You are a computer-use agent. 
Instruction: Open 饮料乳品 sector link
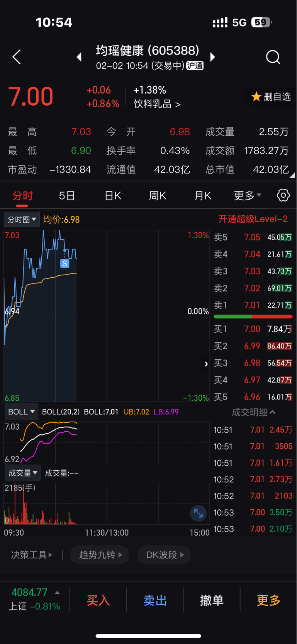coord(157,104)
